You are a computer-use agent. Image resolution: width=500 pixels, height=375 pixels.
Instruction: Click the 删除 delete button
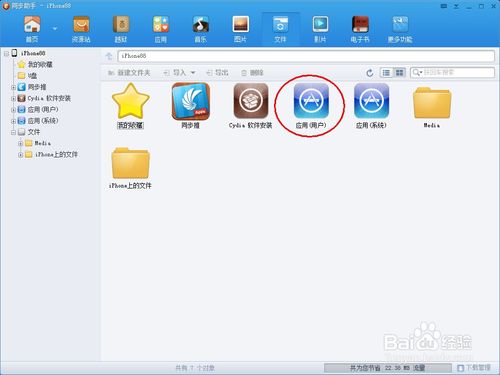pyautogui.click(x=252, y=73)
